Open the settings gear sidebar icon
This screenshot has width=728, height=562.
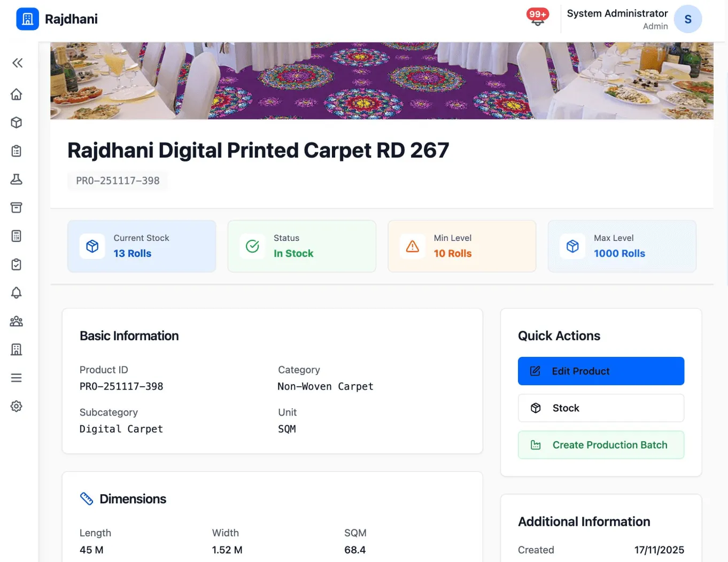(17, 406)
